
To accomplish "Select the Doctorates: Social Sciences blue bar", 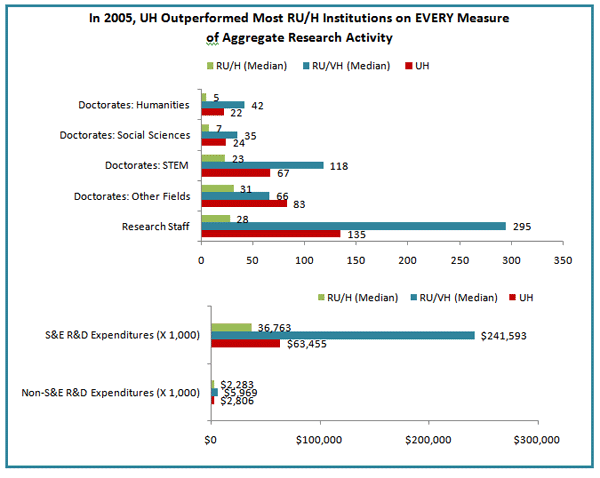I will point(219,135).
